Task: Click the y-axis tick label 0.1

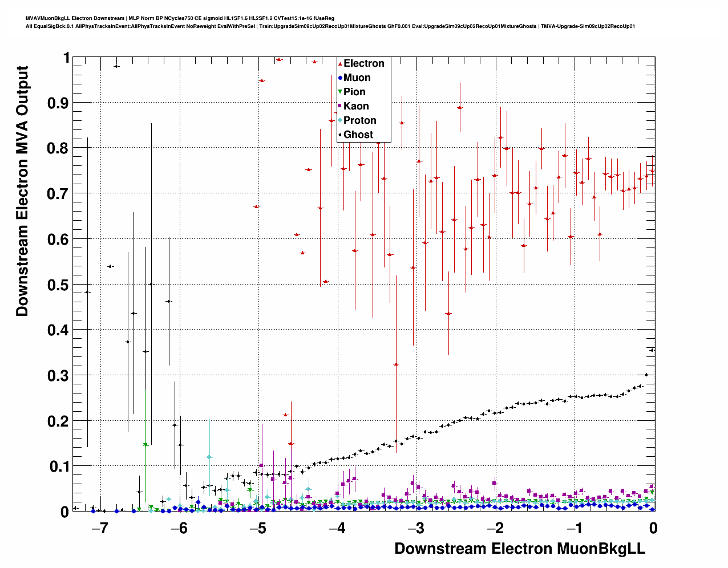Action: tap(58, 466)
